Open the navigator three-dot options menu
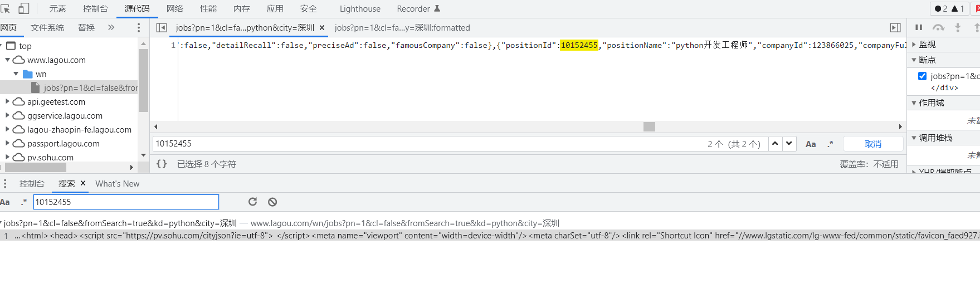Viewport: 980px width, 293px height. tap(139, 27)
